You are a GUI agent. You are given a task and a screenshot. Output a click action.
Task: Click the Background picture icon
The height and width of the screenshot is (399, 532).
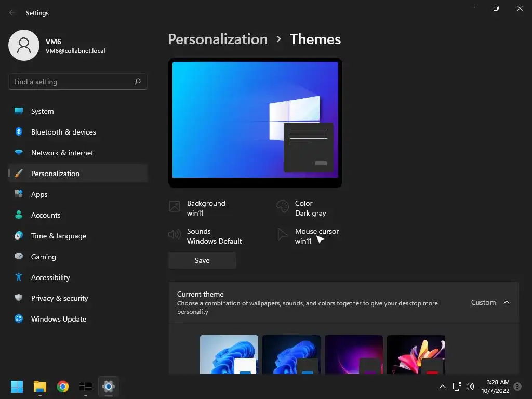[175, 206]
